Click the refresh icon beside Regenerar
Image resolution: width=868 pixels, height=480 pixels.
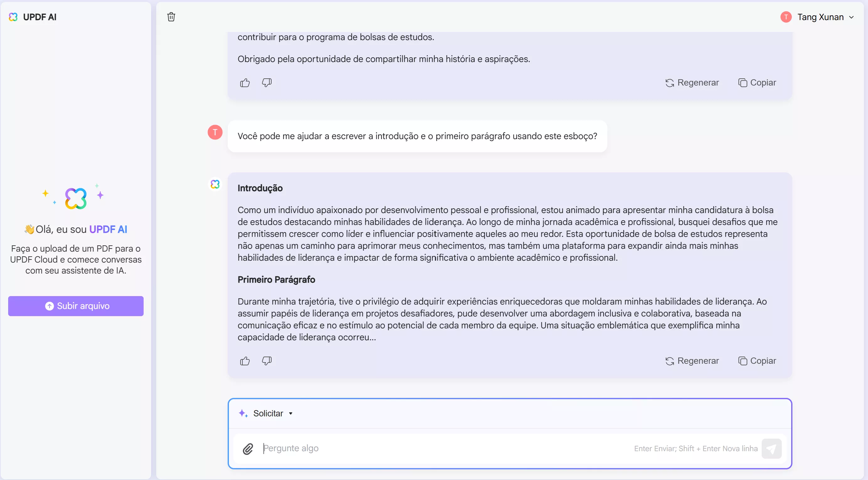pyautogui.click(x=670, y=82)
